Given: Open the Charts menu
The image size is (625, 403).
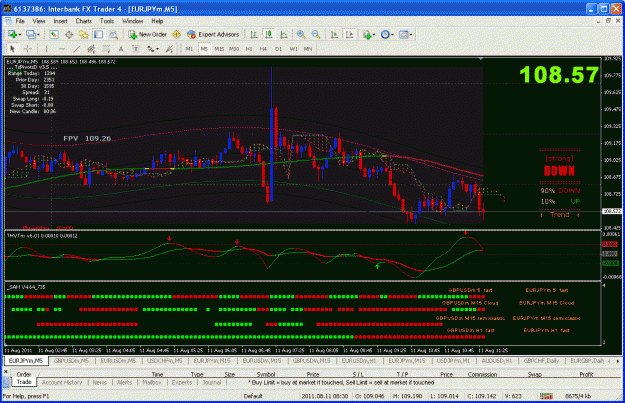Looking at the screenshot, I should (x=83, y=21).
